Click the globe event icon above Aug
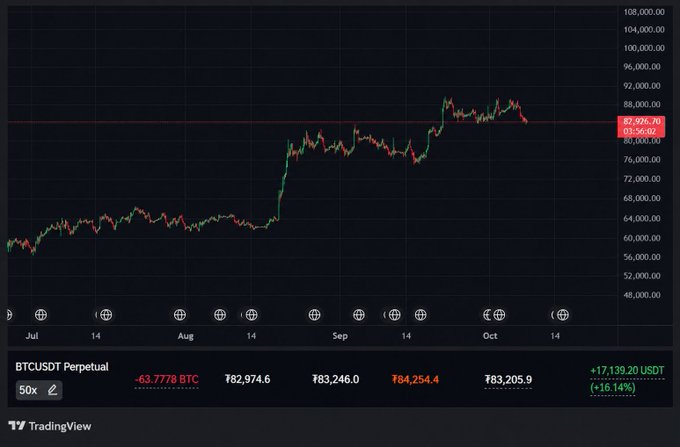 tap(180, 315)
